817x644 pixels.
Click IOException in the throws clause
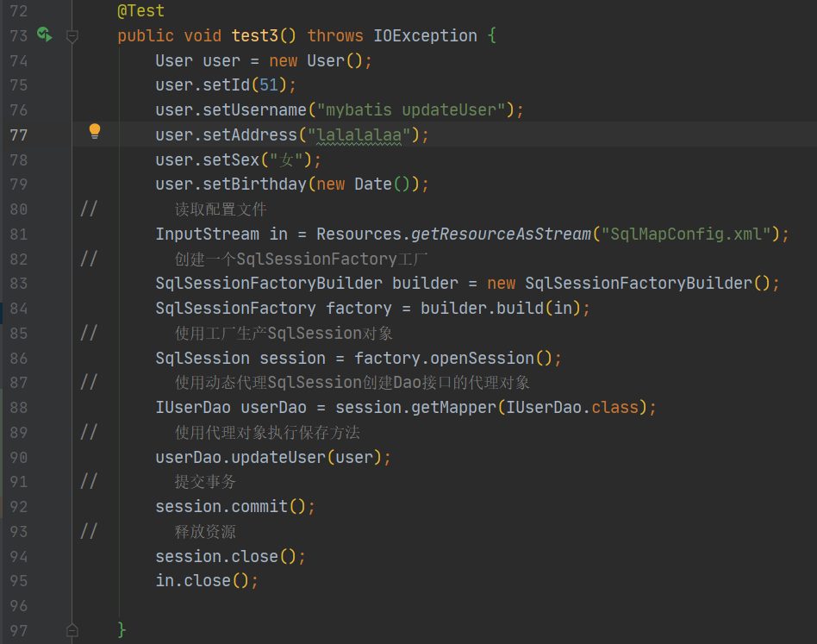[425, 35]
